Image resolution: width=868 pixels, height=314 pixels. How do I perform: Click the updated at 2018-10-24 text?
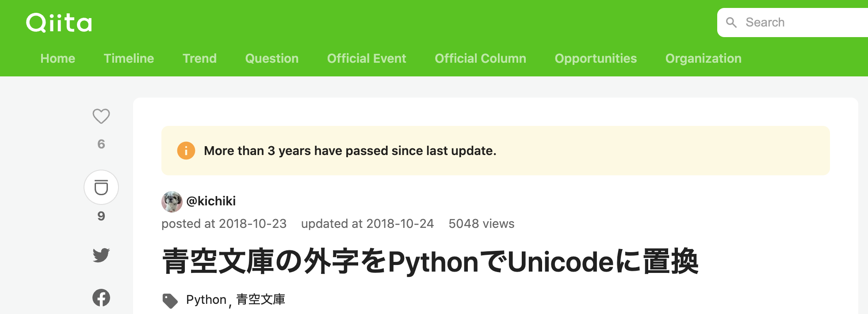[367, 224]
